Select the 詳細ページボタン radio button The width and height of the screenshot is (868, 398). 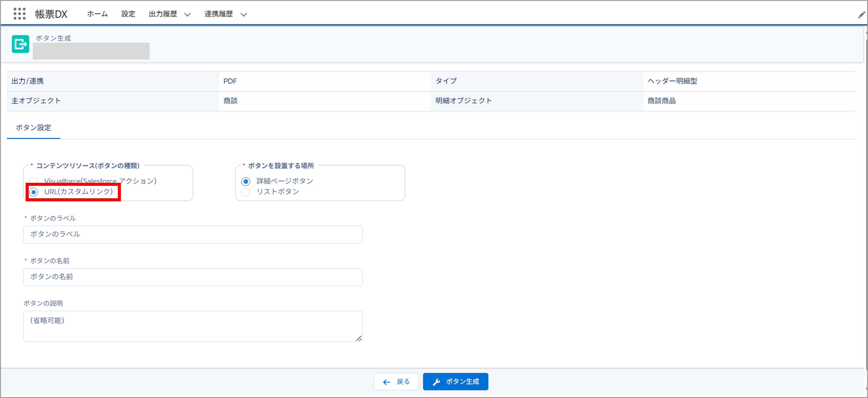(246, 181)
